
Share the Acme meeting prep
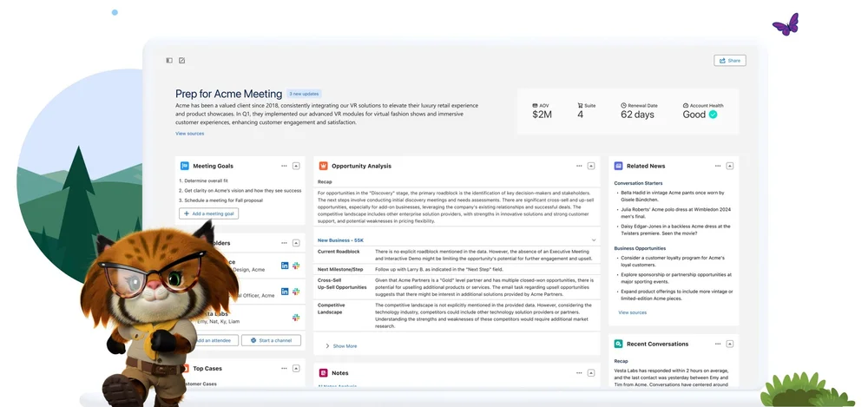click(730, 61)
